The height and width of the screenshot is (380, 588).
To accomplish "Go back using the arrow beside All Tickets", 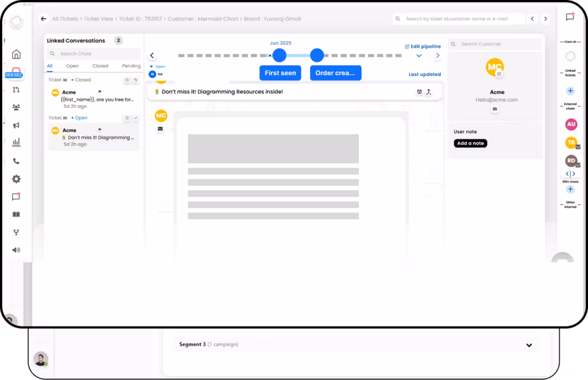I will pyautogui.click(x=44, y=19).
